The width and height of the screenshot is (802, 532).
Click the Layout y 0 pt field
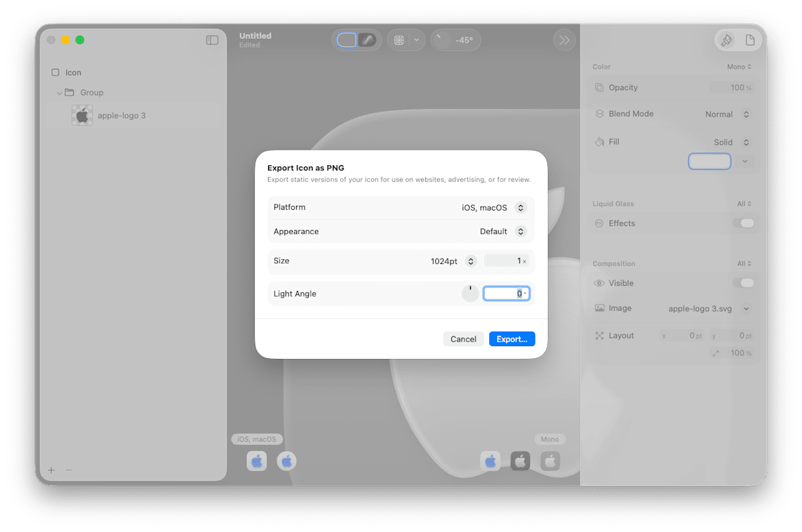pos(732,336)
